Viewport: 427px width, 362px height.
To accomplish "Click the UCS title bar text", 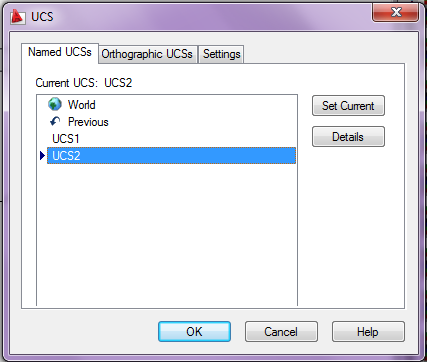I will (x=42, y=17).
